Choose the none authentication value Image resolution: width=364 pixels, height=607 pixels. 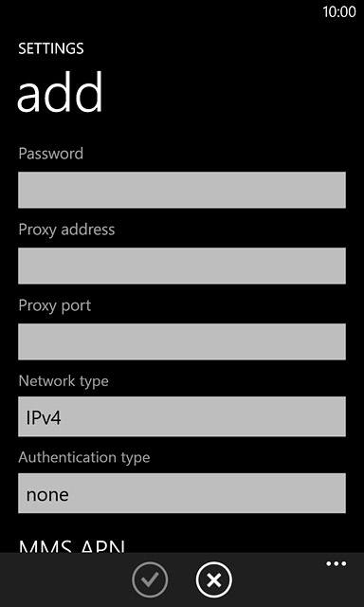click(x=47, y=495)
